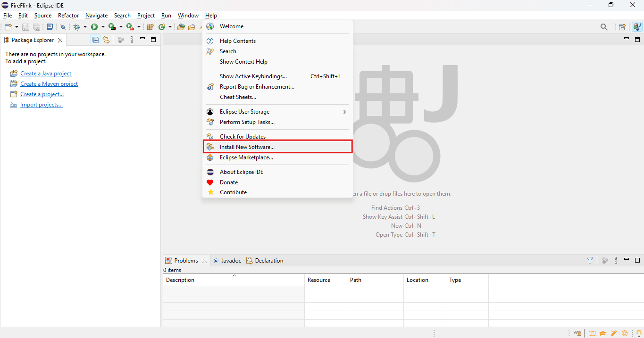Screen dimensions: 644x338
Task: Click the New wizard toolbar icon
Action: pos(8,27)
